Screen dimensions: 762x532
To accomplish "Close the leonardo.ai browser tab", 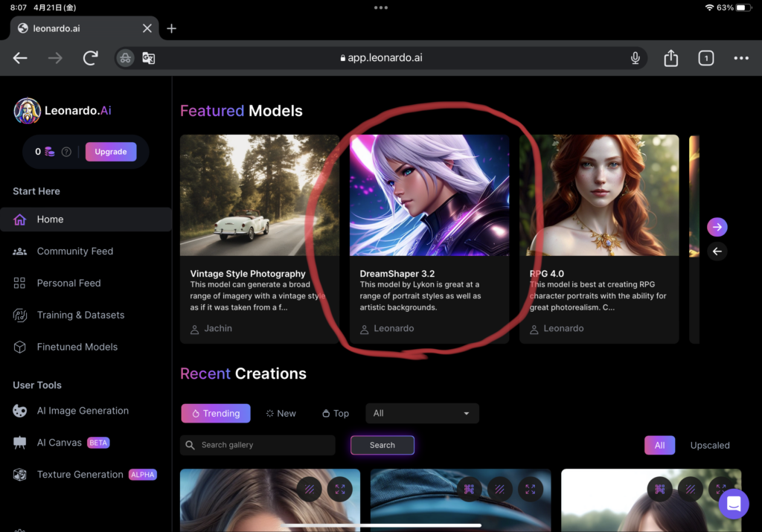I will click(147, 28).
